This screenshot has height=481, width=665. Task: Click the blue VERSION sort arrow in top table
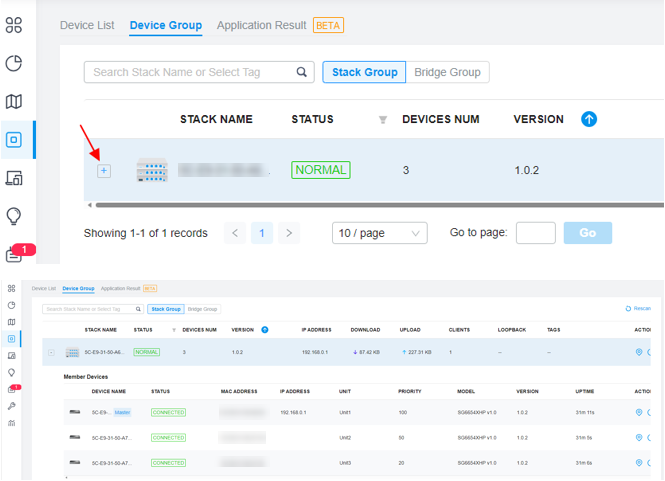click(589, 120)
